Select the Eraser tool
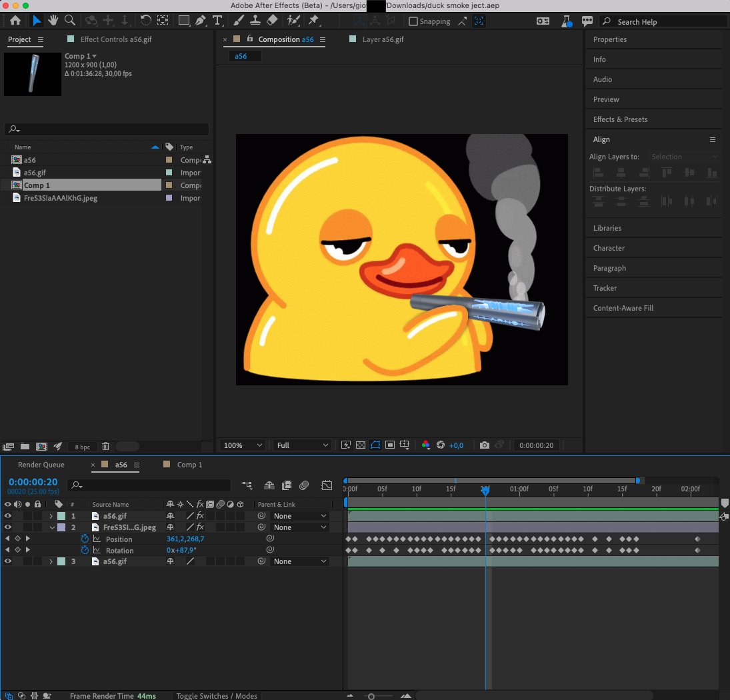 pyautogui.click(x=273, y=21)
